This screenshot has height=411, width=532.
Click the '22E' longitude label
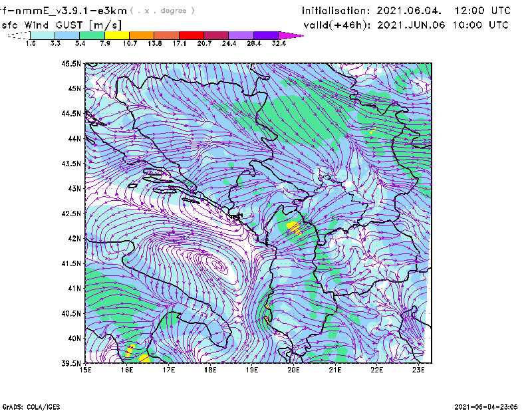376,370
